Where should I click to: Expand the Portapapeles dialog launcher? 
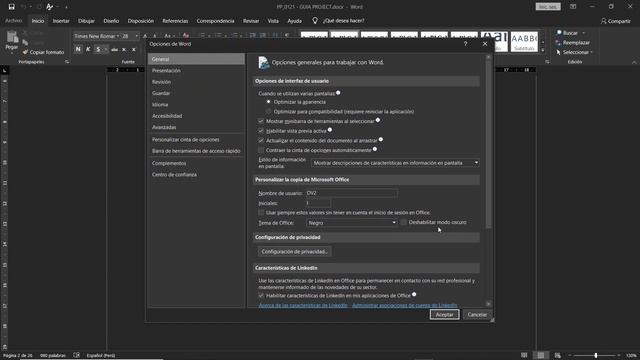point(67,62)
